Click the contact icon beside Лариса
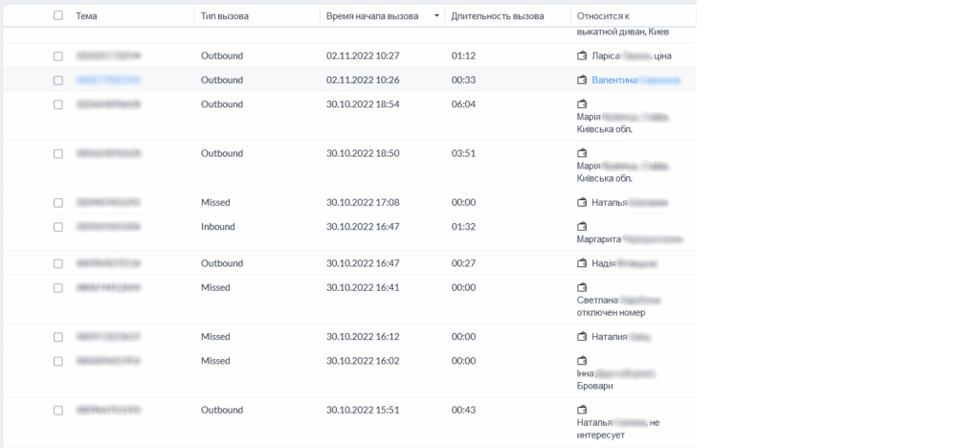The width and height of the screenshot is (980, 448). click(582, 56)
